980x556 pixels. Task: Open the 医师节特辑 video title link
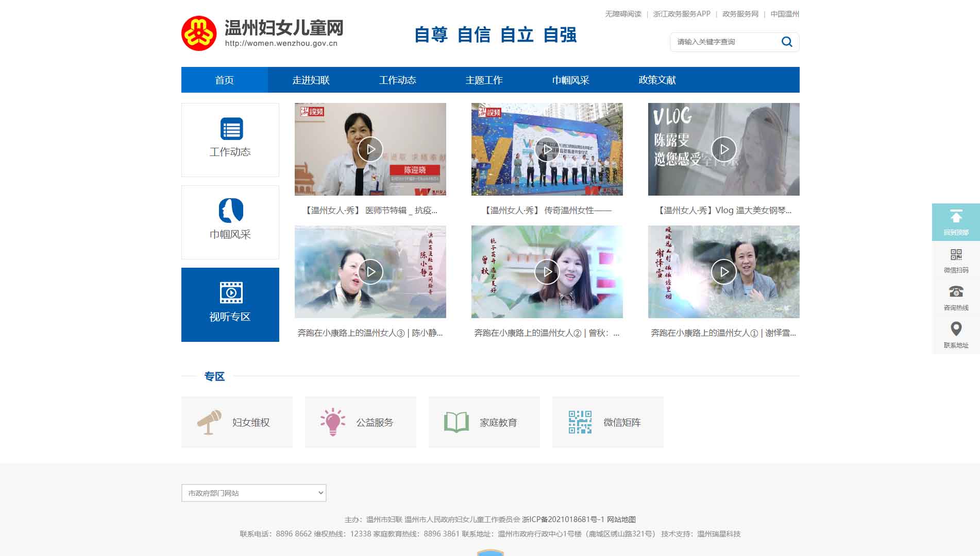pos(370,210)
